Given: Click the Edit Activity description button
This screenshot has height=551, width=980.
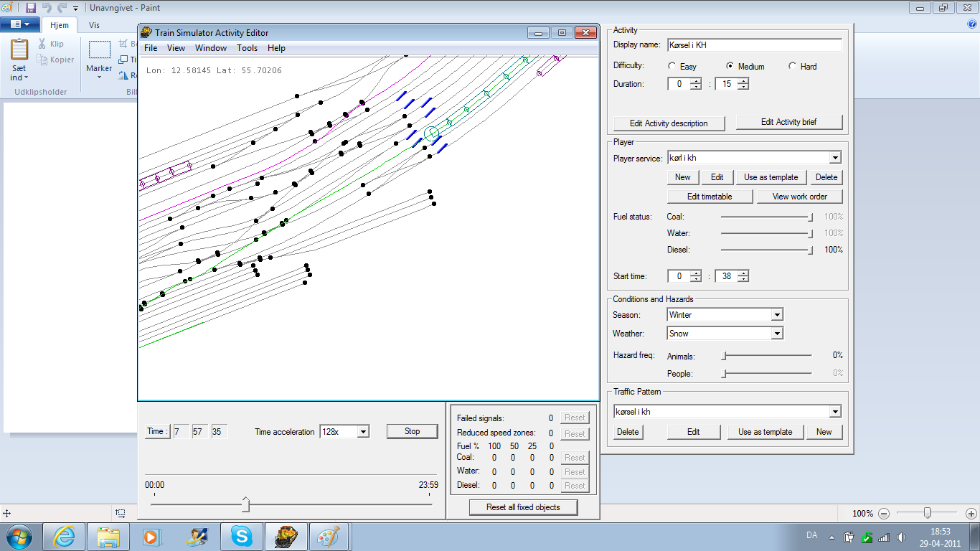Looking at the screenshot, I should click(x=669, y=123).
